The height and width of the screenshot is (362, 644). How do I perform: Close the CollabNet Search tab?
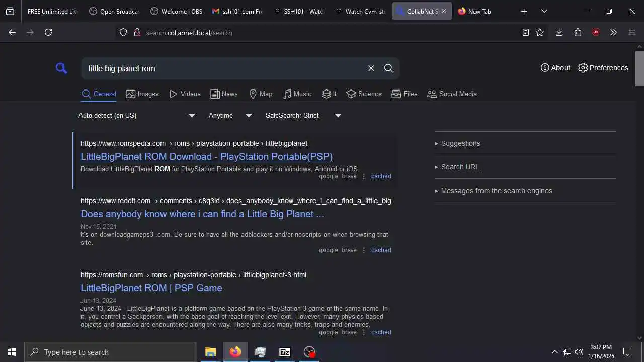click(443, 11)
